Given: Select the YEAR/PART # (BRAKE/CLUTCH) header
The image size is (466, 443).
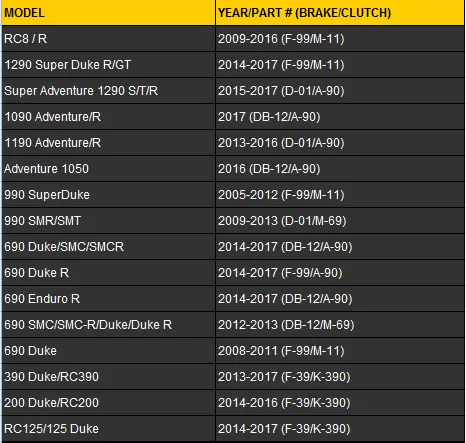Looking at the screenshot, I should pyautogui.click(x=340, y=13).
